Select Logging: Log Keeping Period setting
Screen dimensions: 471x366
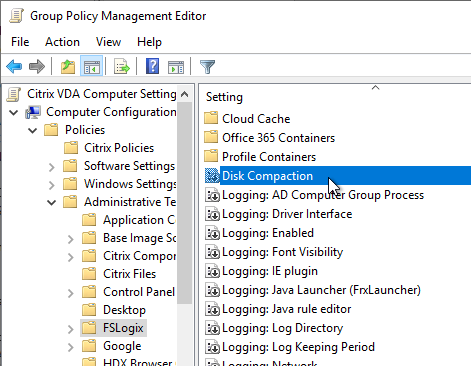click(x=298, y=347)
